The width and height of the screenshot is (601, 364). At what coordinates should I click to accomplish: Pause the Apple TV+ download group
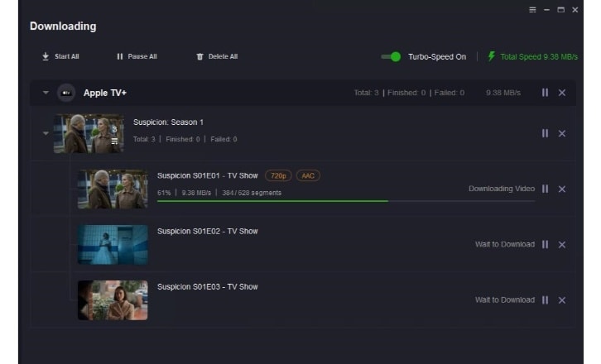545,93
